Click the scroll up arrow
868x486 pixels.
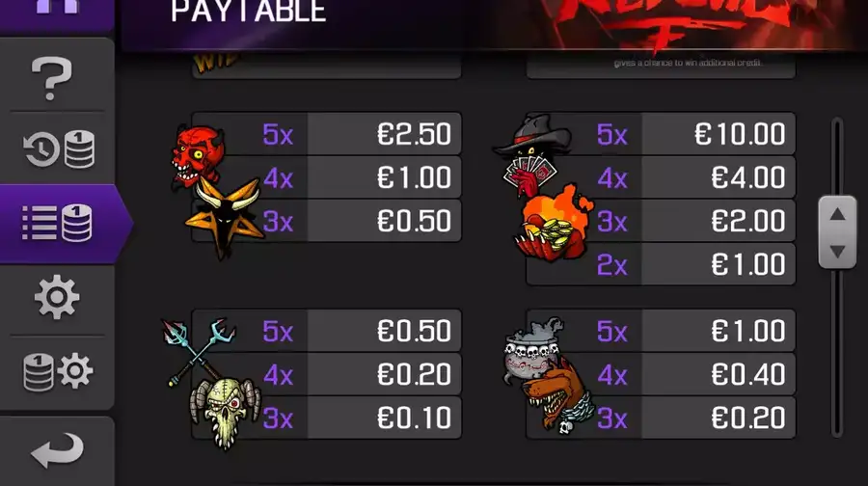[x=837, y=214]
